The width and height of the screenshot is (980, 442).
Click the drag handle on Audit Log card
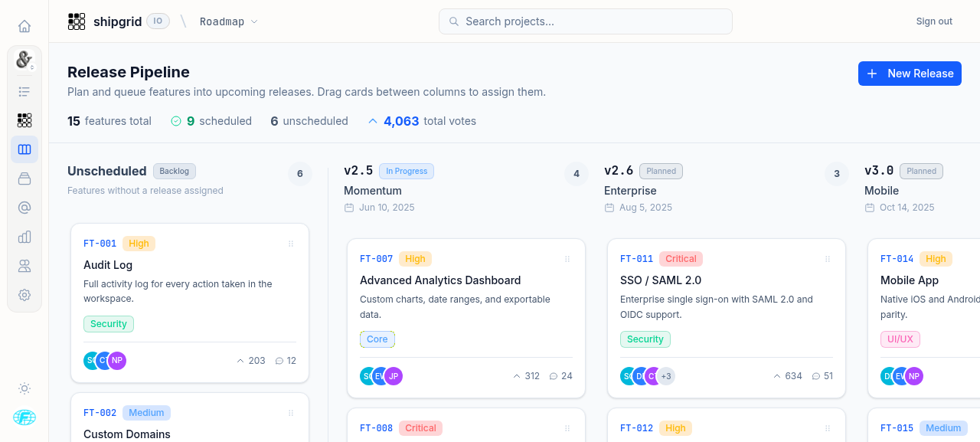pos(291,244)
